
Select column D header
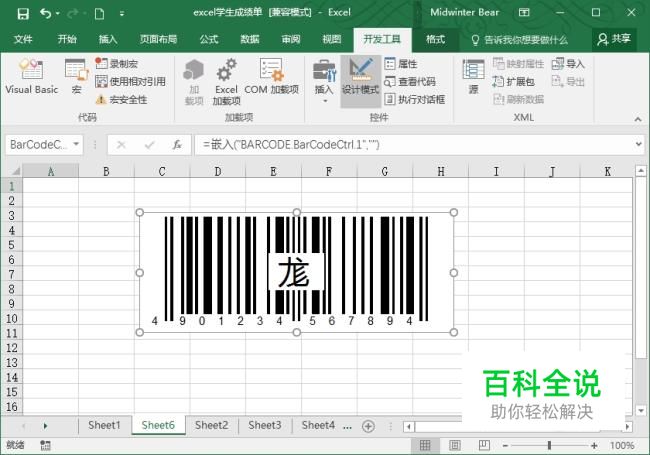[x=218, y=171]
